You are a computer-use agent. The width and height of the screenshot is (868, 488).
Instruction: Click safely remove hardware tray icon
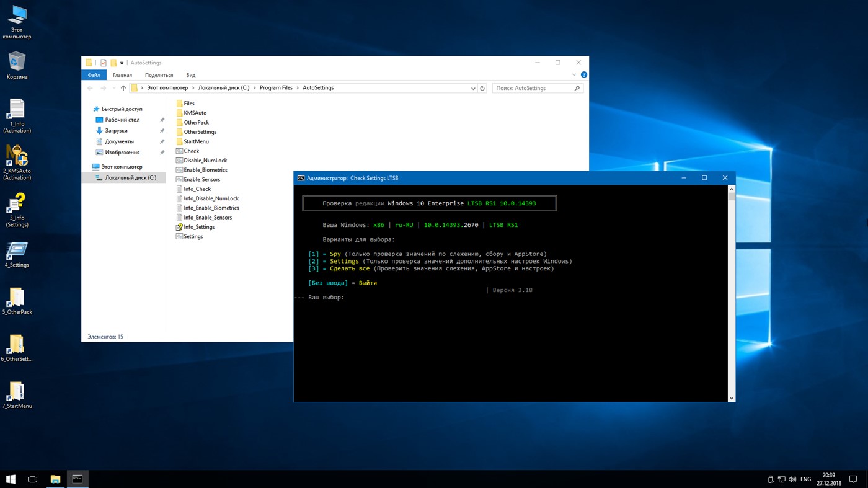pyautogui.click(x=771, y=479)
